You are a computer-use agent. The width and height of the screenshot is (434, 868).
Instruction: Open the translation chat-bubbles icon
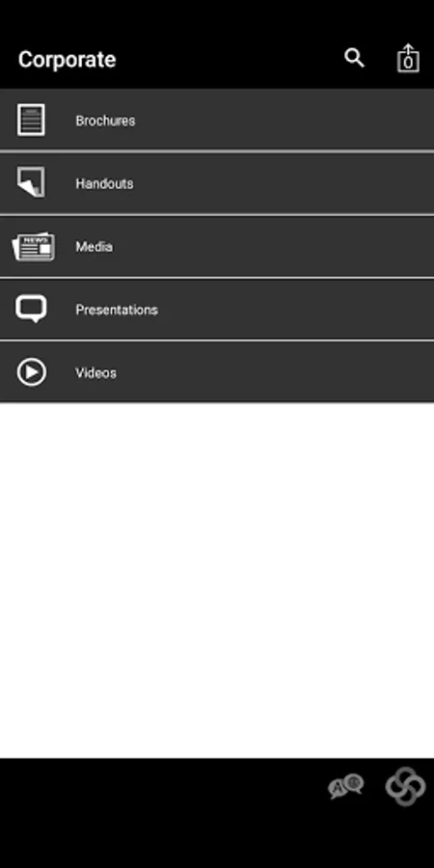(x=346, y=786)
